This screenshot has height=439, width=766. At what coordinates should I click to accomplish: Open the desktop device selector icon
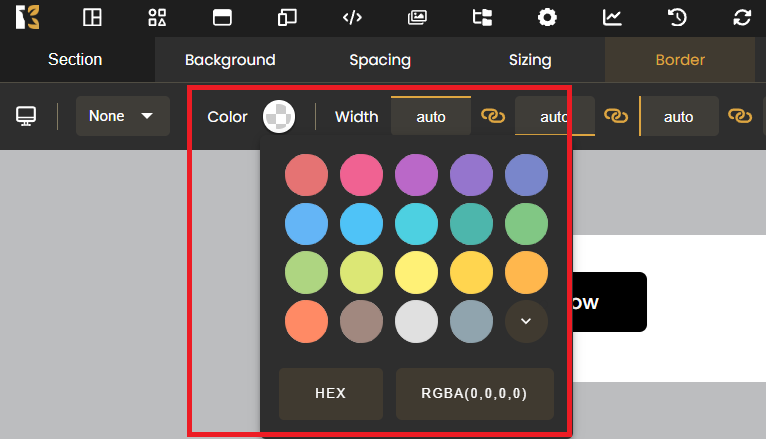point(27,116)
